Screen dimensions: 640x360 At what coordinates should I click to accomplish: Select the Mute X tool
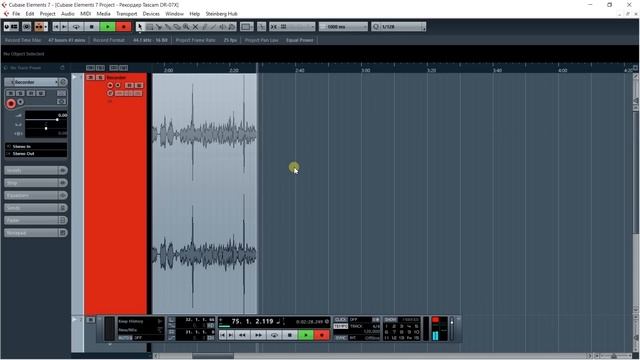point(195,27)
